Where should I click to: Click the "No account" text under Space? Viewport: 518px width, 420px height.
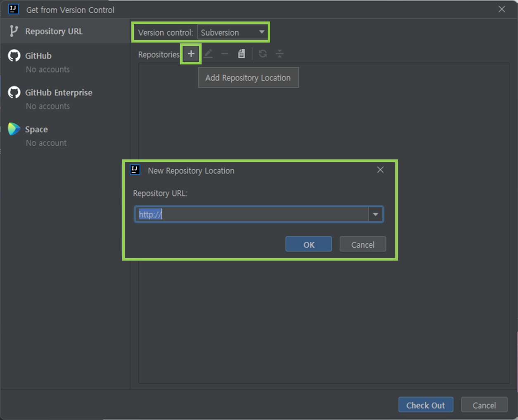point(46,143)
